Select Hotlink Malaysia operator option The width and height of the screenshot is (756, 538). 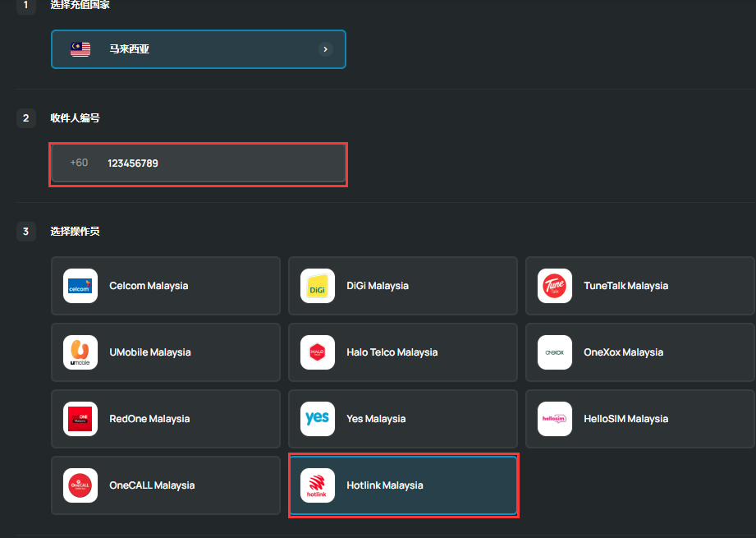pyautogui.click(x=403, y=485)
